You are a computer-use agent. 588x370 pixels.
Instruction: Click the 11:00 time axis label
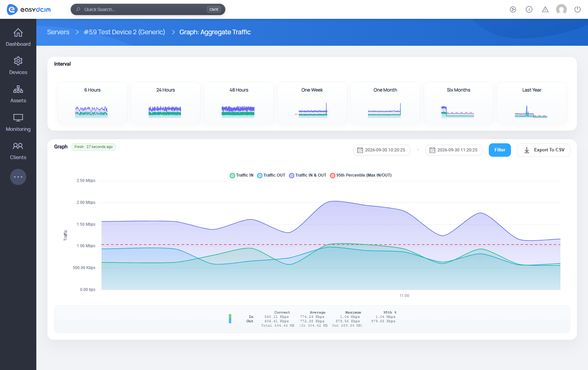click(x=404, y=296)
